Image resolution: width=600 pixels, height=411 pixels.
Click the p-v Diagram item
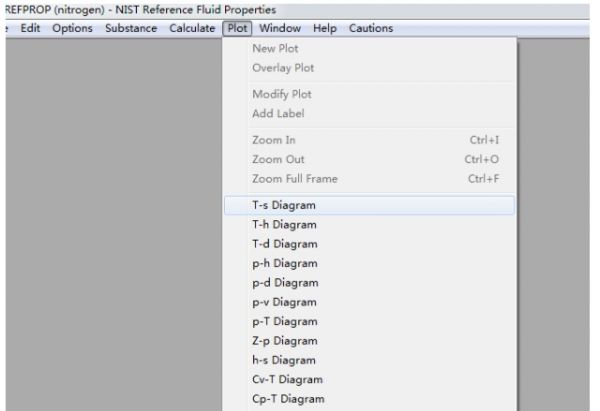tap(285, 302)
